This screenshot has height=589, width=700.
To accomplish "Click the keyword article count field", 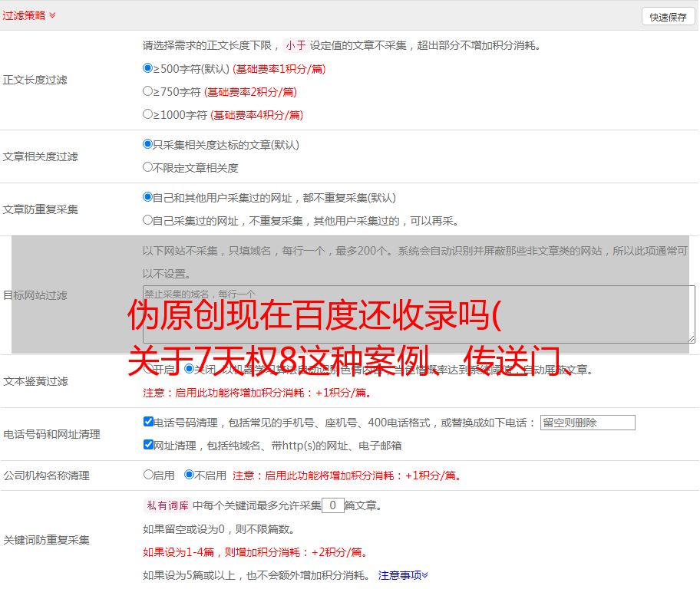I will click(x=332, y=505).
